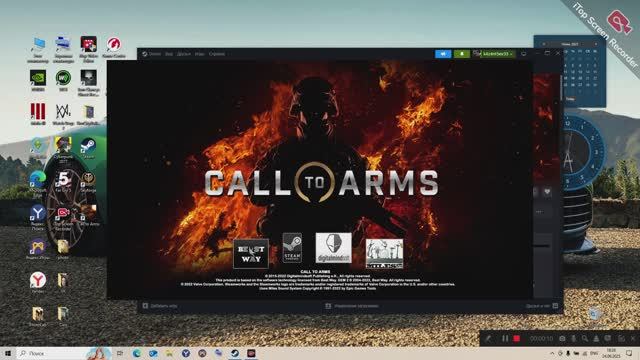The width and height of the screenshot is (640, 360).
Task: Open Steam notifications via green bell button
Action: (x=462, y=54)
